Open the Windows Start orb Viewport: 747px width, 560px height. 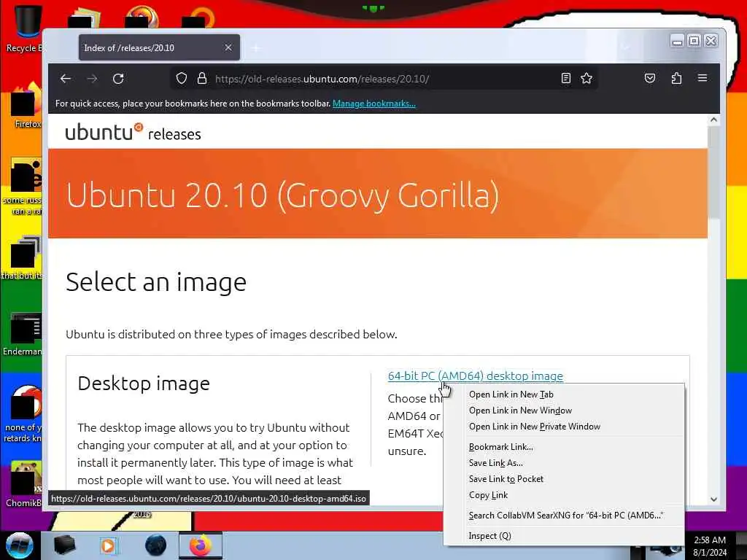(x=20, y=545)
